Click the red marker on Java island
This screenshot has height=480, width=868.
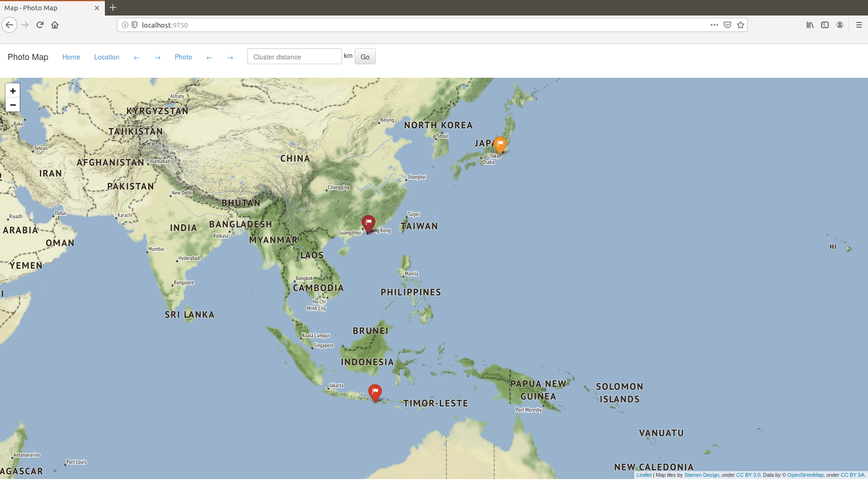(375, 392)
